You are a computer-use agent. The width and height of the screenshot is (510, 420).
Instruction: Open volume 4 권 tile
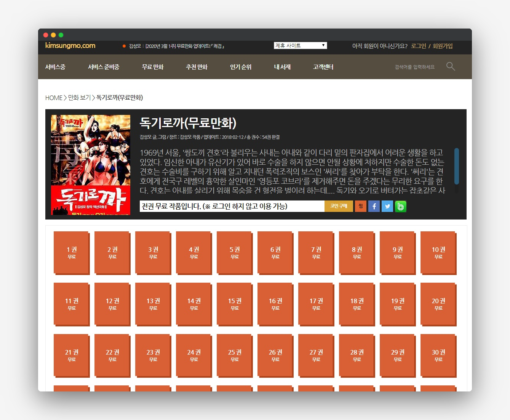(x=194, y=253)
